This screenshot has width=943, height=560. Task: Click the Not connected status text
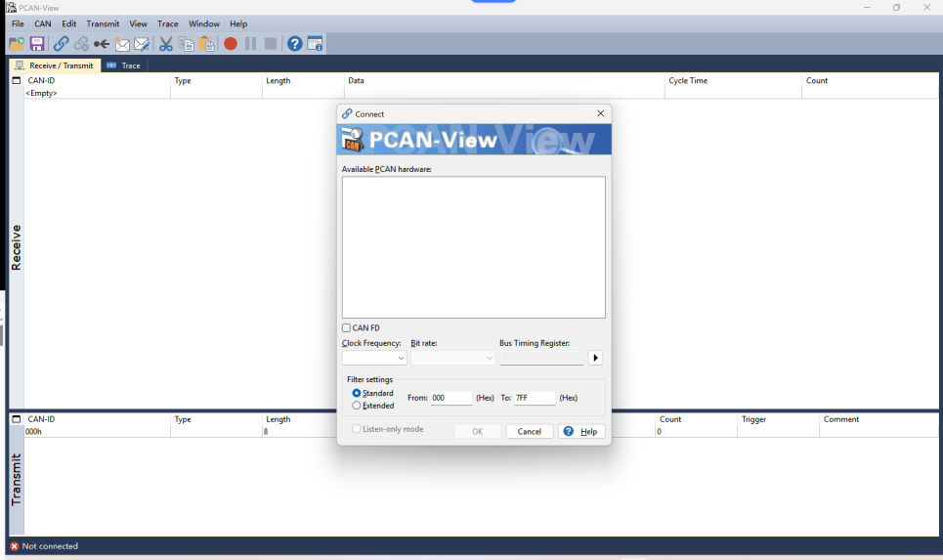(50, 546)
